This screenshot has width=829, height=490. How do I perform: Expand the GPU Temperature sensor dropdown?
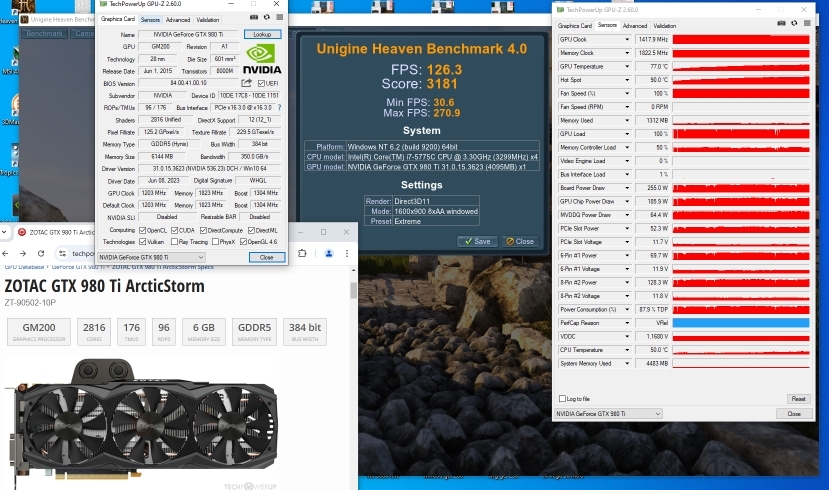coord(627,67)
